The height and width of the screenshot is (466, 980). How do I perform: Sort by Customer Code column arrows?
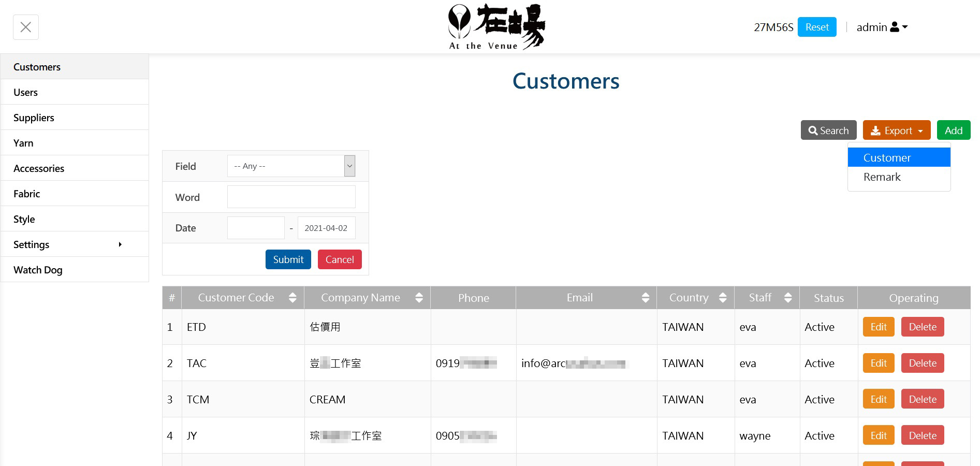292,298
